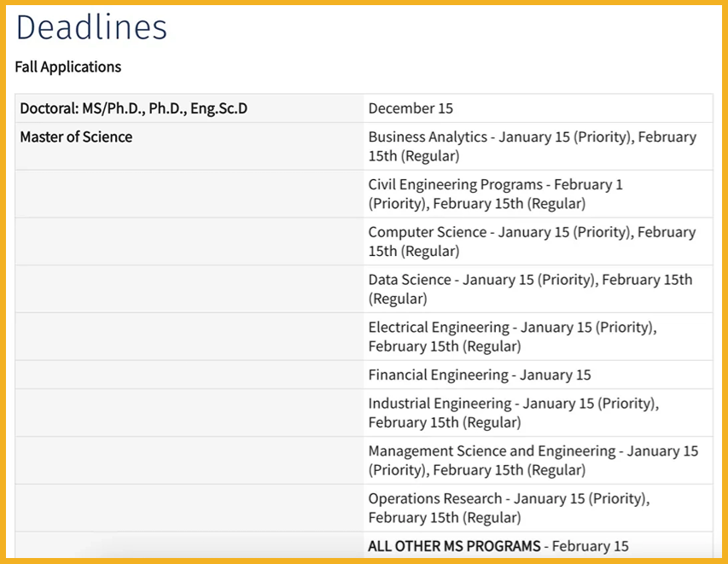Viewport: 728px width, 564px height.
Task: Click the empty label cell beside Civil Engineering
Action: click(x=189, y=194)
